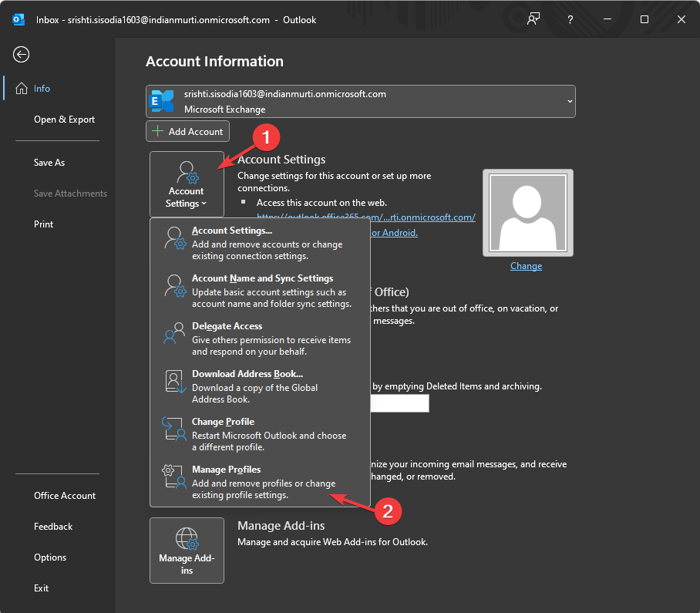Collapse the Account Settings dropdown chevron

pyautogui.click(x=204, y=204)
